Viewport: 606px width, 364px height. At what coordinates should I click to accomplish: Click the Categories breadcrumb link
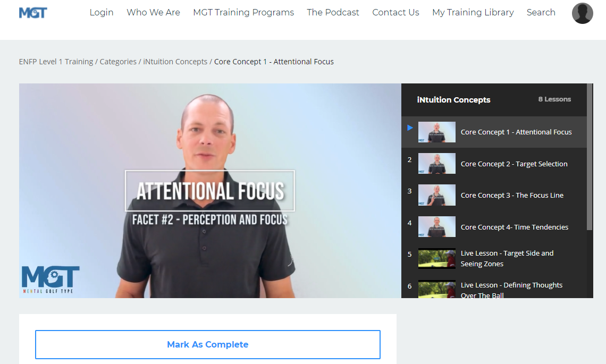(x=118, y=62)
